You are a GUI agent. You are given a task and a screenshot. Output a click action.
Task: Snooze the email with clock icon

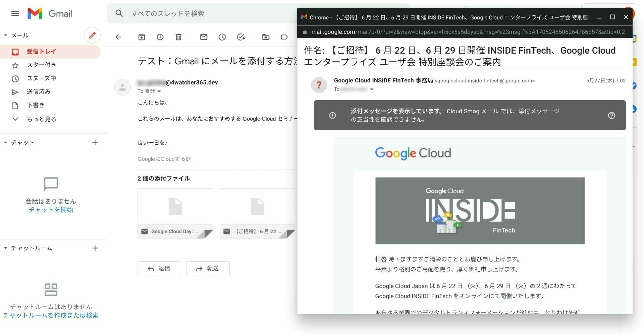pyautogui.click(x=222, y=37)
